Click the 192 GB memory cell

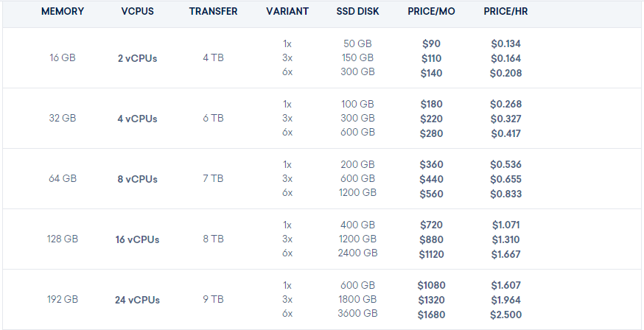coord(63,299)
